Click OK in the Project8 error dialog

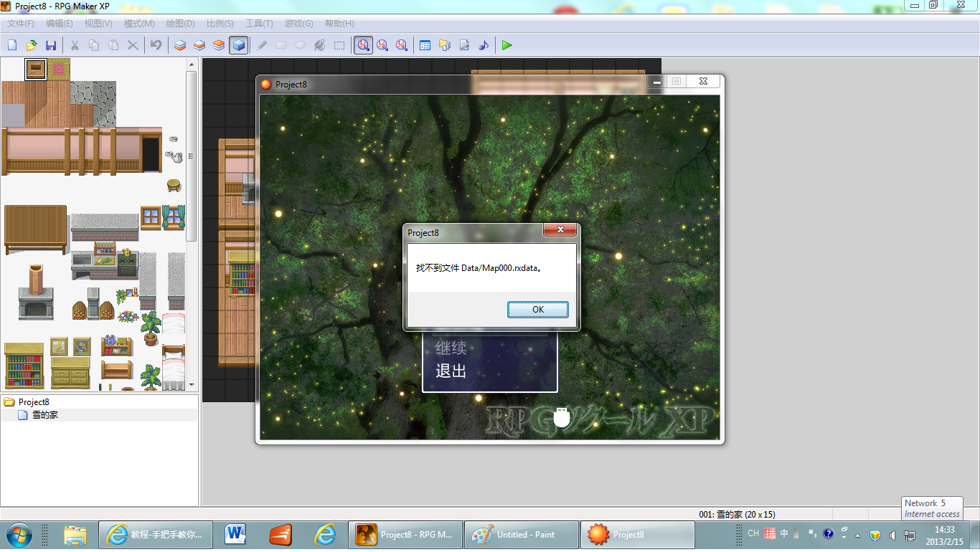(x=538, y=310)
